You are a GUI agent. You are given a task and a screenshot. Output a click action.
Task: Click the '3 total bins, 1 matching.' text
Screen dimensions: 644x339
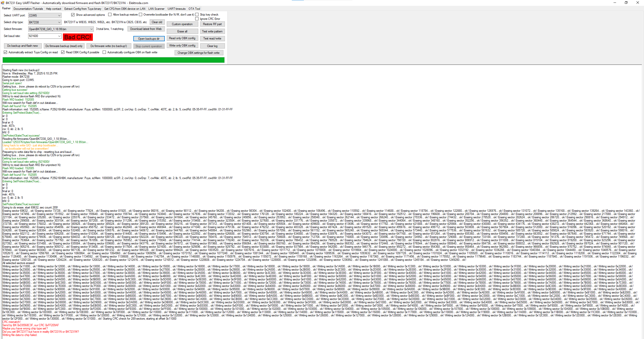(110, 29)
